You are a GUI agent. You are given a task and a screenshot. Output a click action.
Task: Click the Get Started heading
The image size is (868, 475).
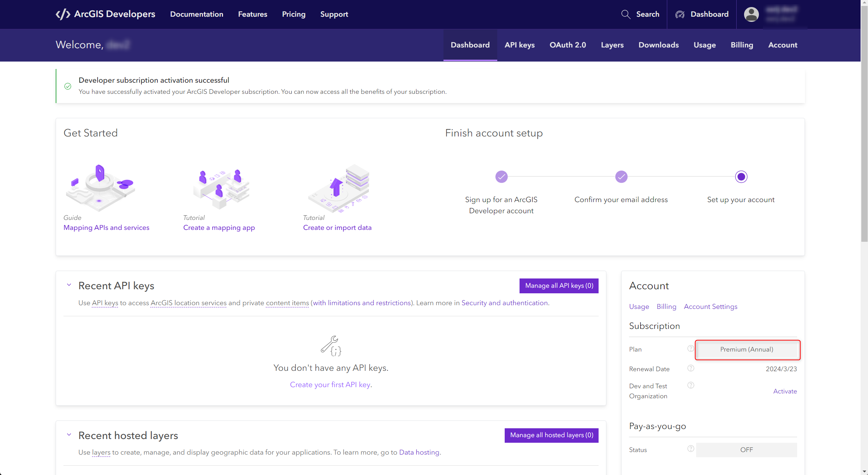(x=91, y=133)
